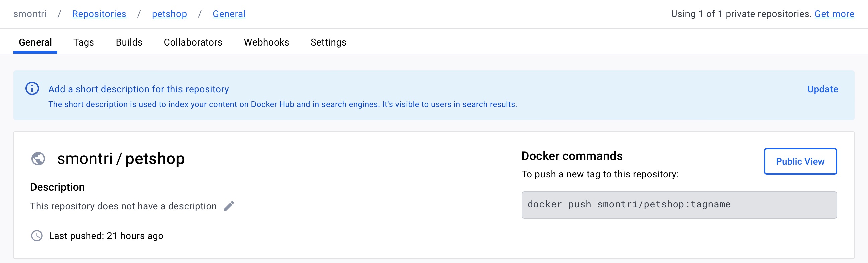Click the info icon in the blue banner
This screenshot has height=263, width=868.
[x=32, y=89]
